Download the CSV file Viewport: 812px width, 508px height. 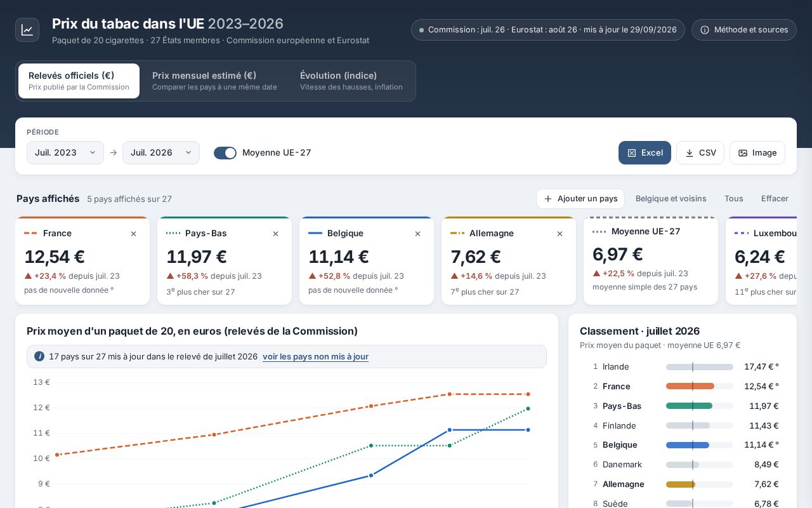(700, 153)
